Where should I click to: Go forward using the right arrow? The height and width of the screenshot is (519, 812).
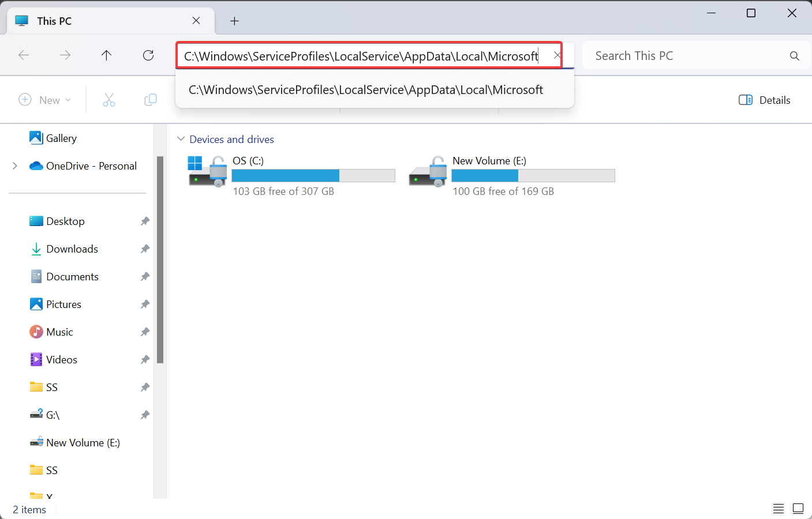[65, 55]
